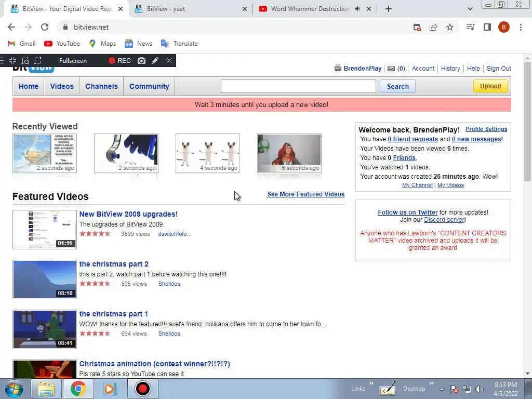Screen dimensions: 532x399
Task: Open File Explorer from the taskbar
Action: pyautogui.click(x=46, y=389)
